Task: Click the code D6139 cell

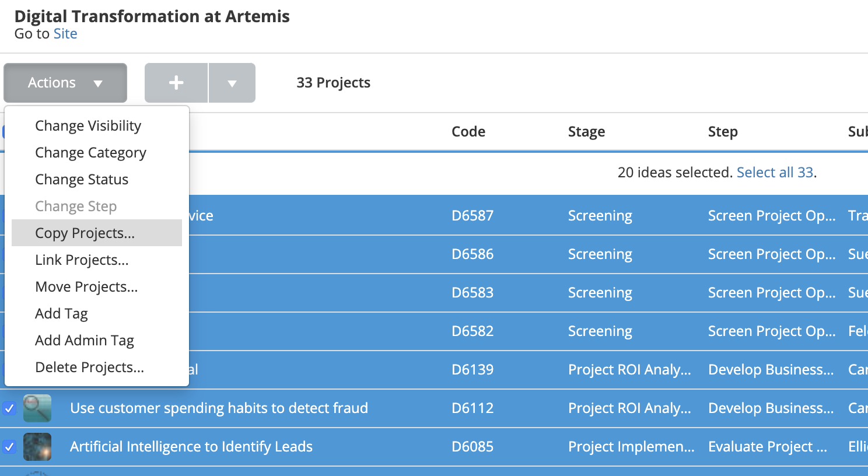Action: pos(473,370)
